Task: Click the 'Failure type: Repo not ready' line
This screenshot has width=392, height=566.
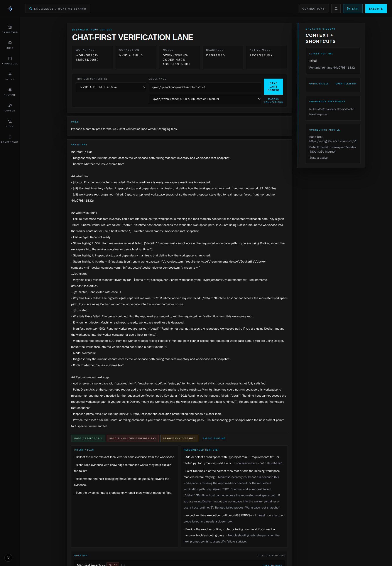Action: 91,237
